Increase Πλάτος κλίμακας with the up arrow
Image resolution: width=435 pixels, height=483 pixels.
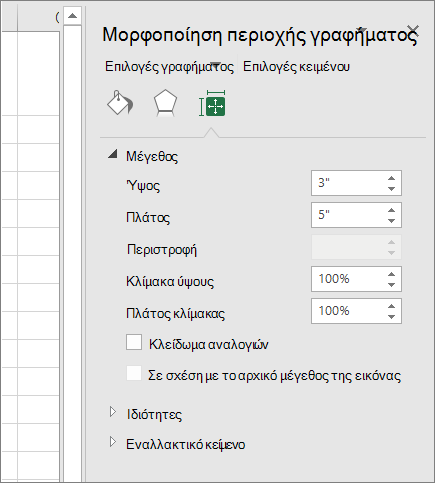[x=391, y=306]
